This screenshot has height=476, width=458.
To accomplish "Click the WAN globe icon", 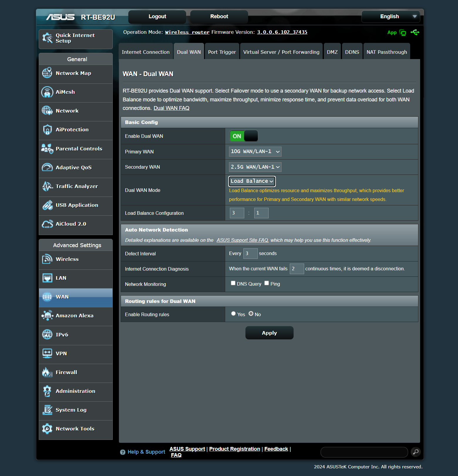I will [47, 297].
